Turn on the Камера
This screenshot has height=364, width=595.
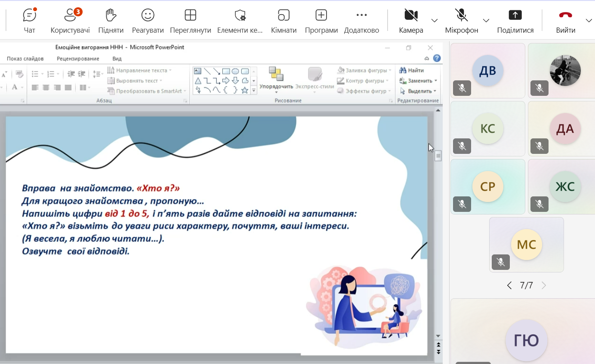point(411,21)
